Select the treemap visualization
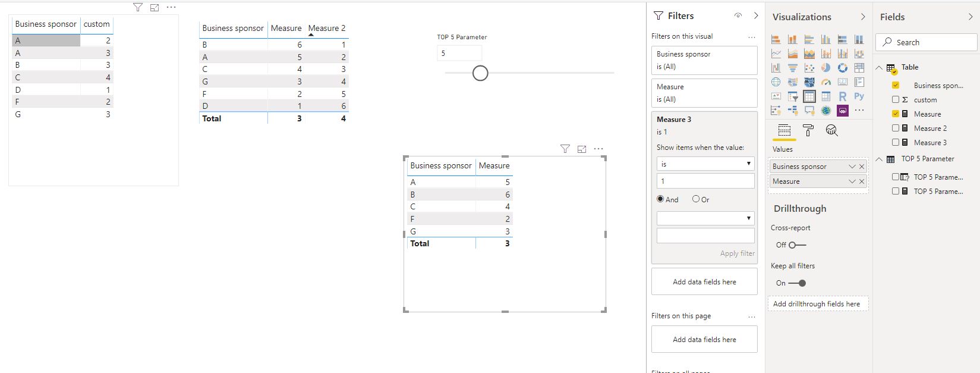980x373 pixels. point(859,68)
